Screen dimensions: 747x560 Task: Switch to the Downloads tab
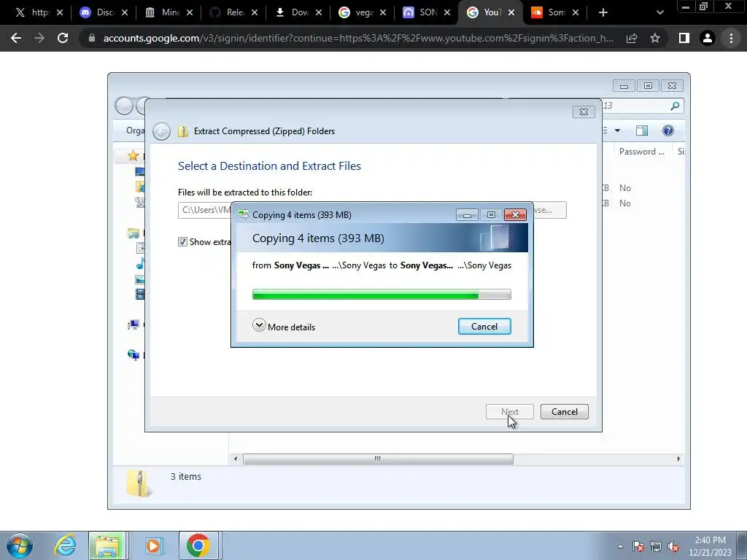pos(298,12)
